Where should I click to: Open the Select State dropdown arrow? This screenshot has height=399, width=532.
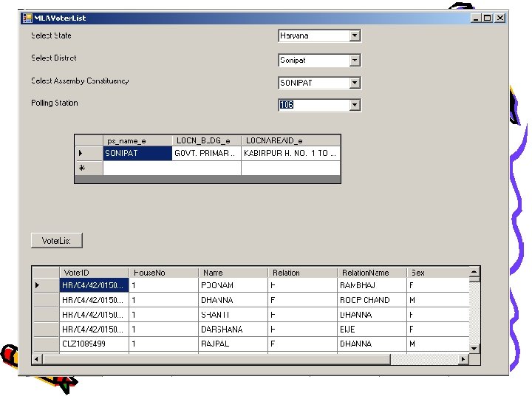click(355, 35)
